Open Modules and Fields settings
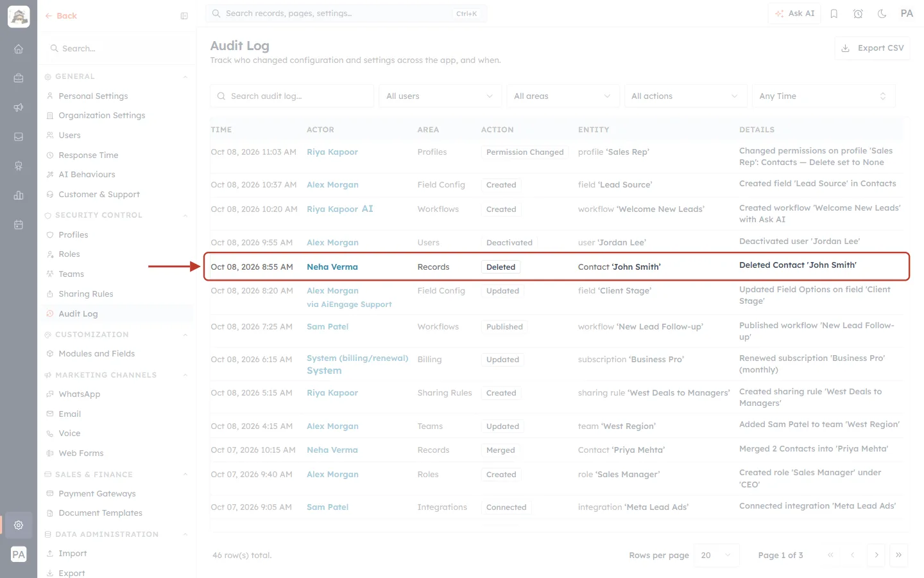Image resolution: width=924 pixels, height=578 pixels. coord(96,354)
